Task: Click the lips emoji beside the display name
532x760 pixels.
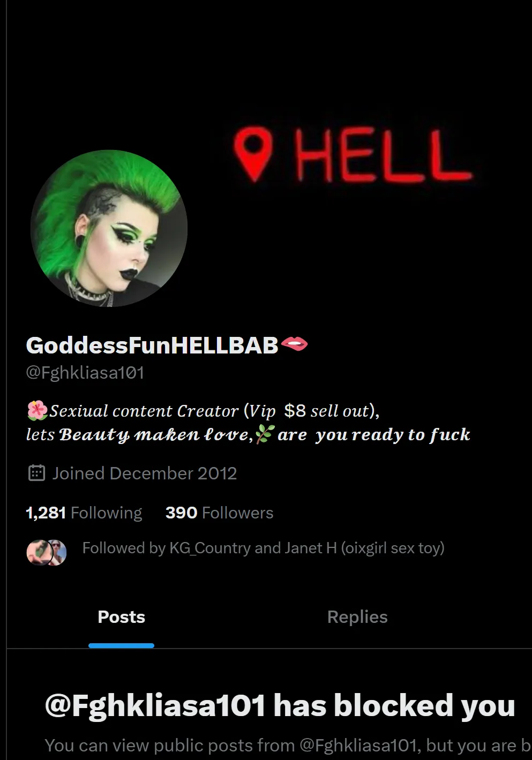Action: (294, 344)
